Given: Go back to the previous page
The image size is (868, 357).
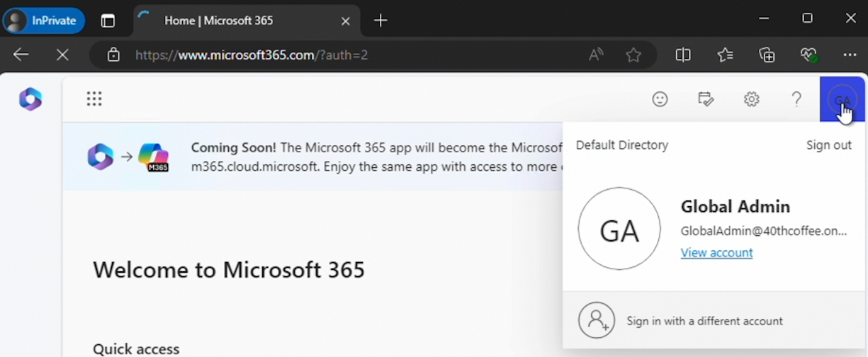Looking at the screenshot, I should [x=21, y=55].
